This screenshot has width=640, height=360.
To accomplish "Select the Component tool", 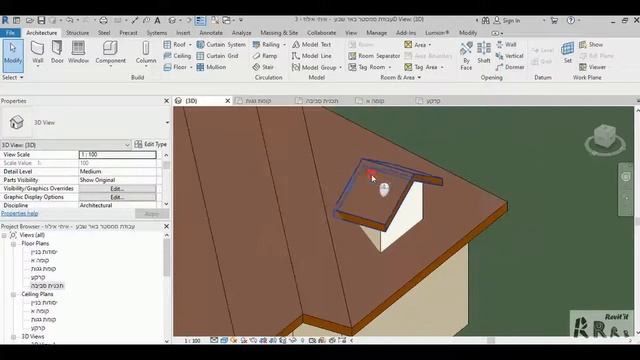I will [x=110, y=52].
